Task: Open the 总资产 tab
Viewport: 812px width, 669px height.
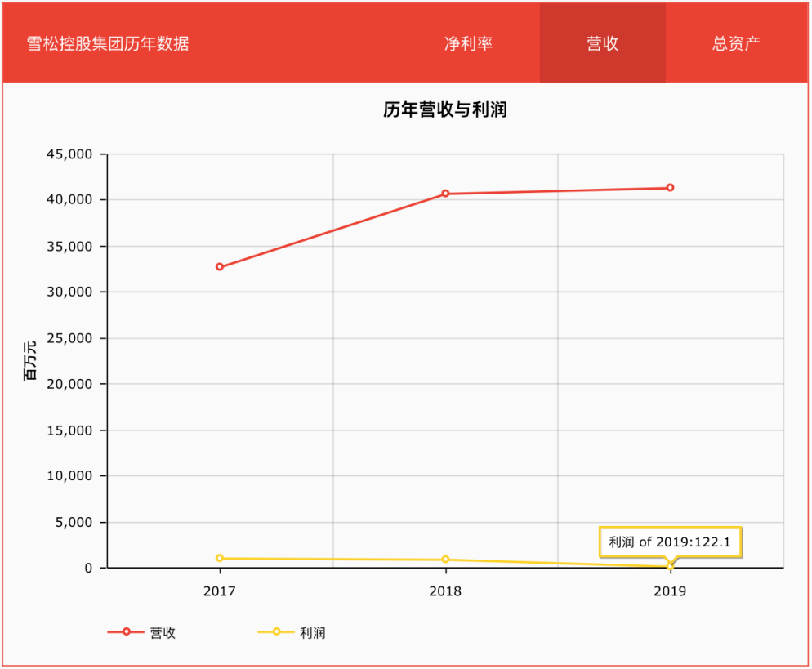Action: [736, 43]
